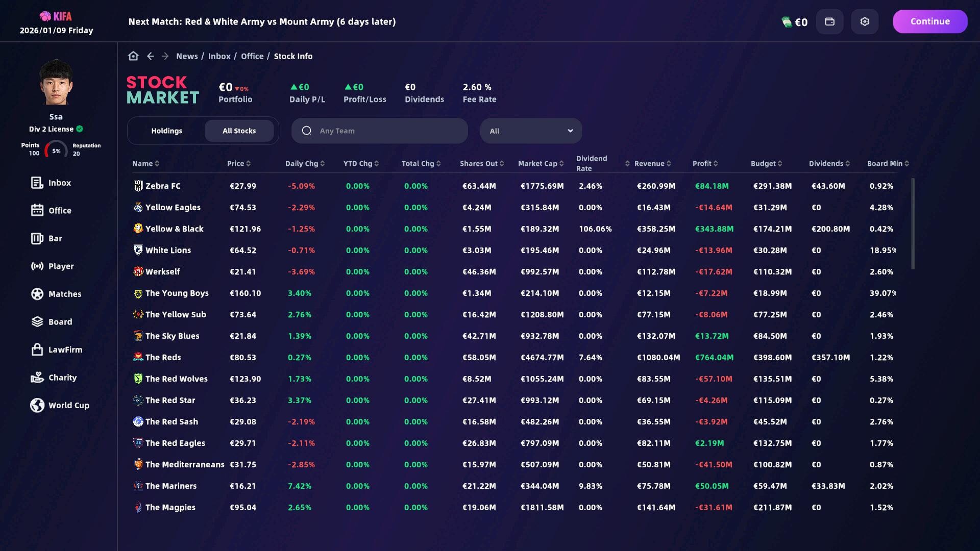
Task: Navigate back with left arrow
Action: click(x=150, y=56)
